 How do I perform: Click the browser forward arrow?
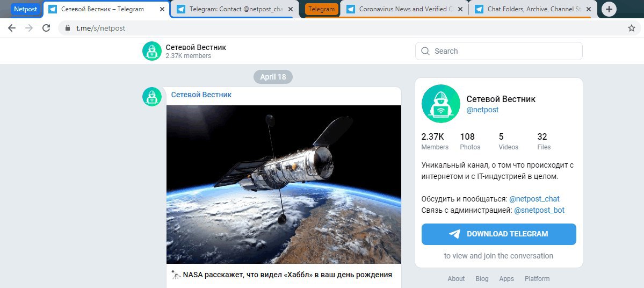[29, 28]
